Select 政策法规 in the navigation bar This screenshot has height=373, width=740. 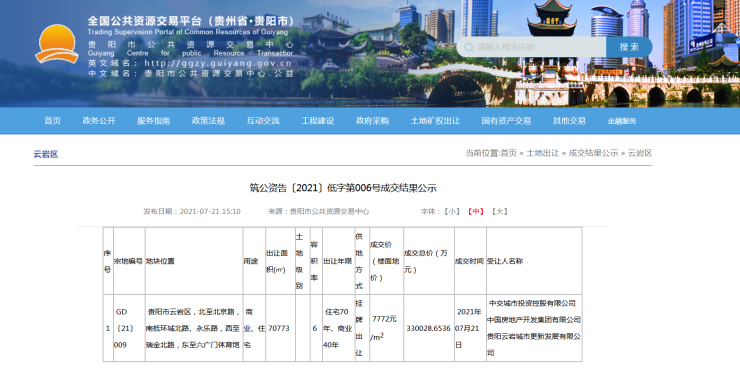(208, 121)
